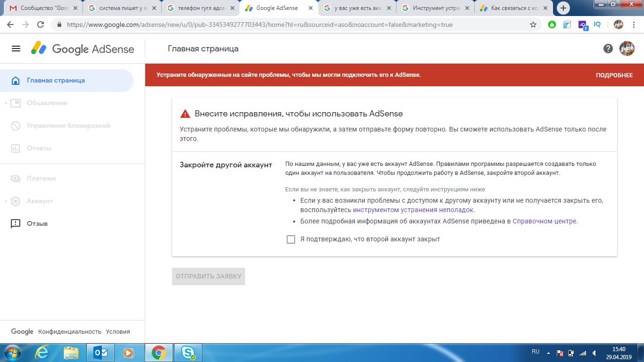Click the browser forward arrow
This screenshot has height=362, width=644.
(x=26, y=25)
